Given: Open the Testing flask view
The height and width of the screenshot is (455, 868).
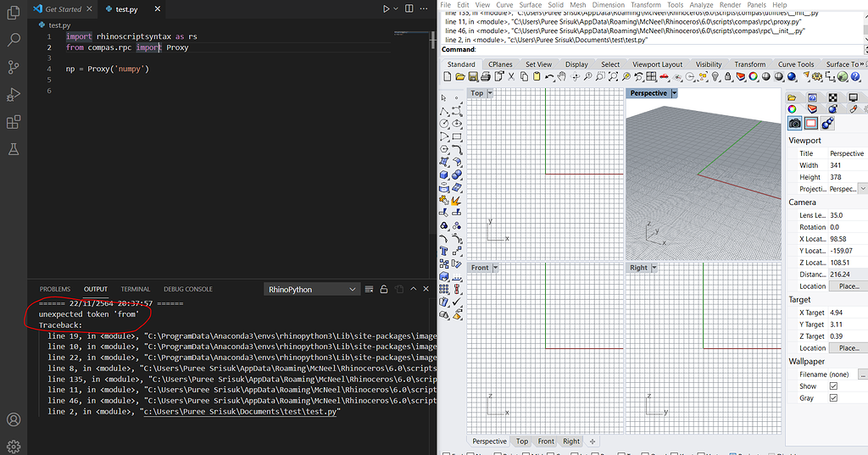Looking at the screenshot, I should click(14, 149).
